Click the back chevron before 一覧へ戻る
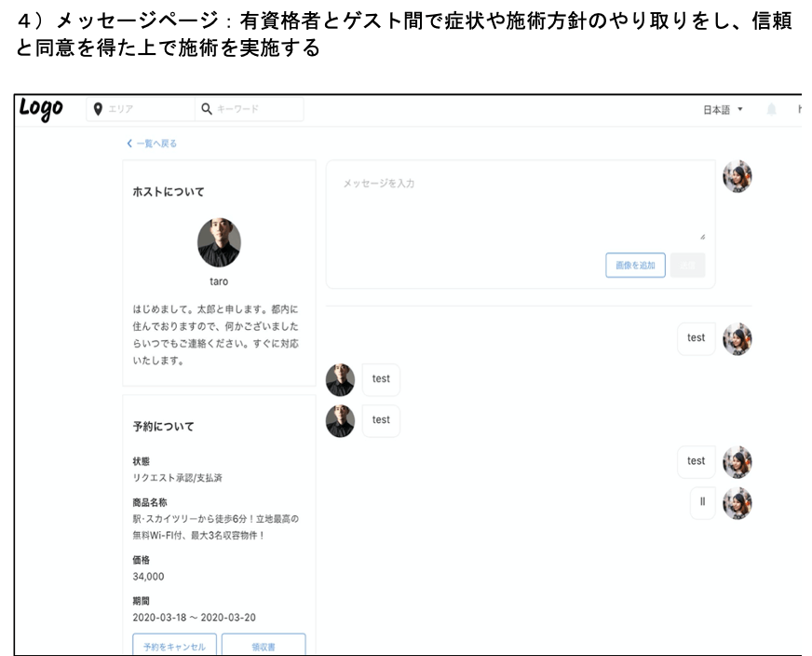The image size is (812, 656). (x=129, y=143)
